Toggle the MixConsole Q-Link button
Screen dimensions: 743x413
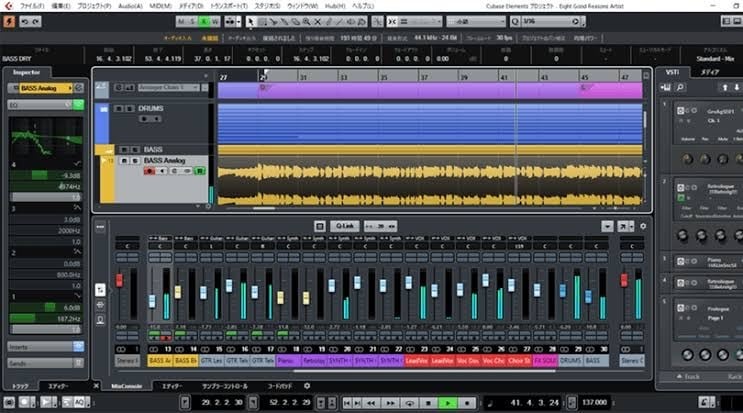(345, 226)
